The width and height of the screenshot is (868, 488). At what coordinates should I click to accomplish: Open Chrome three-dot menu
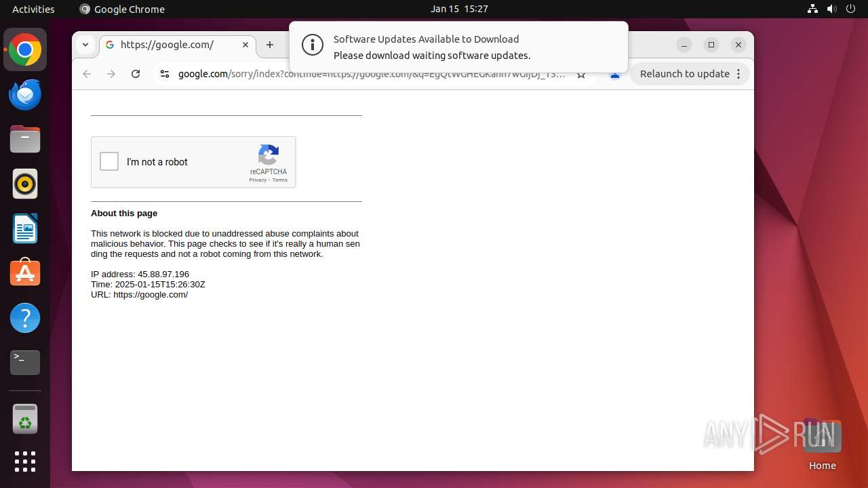coord(738,74)
